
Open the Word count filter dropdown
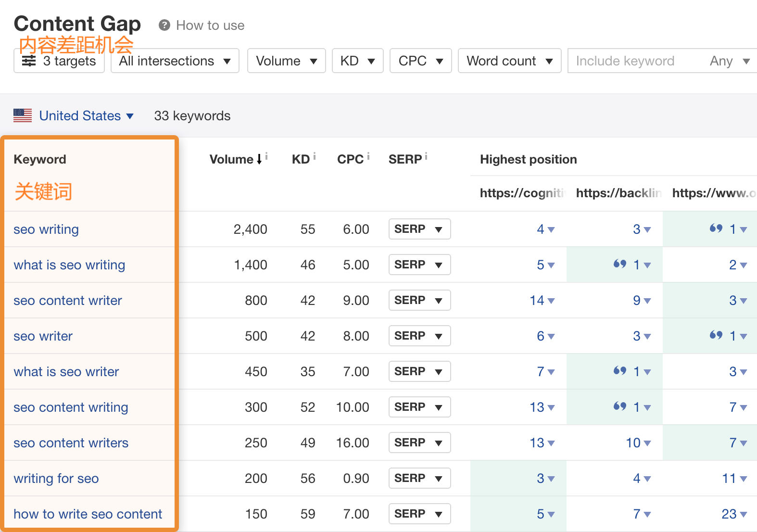click(509, 61)
